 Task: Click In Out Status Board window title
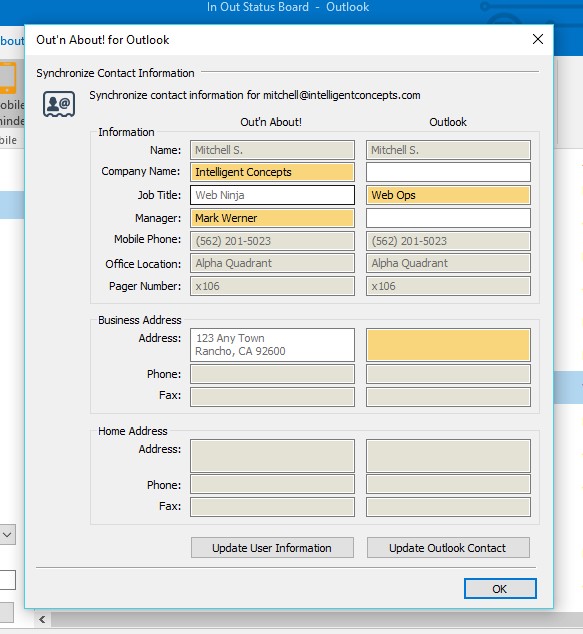[288, 7]
